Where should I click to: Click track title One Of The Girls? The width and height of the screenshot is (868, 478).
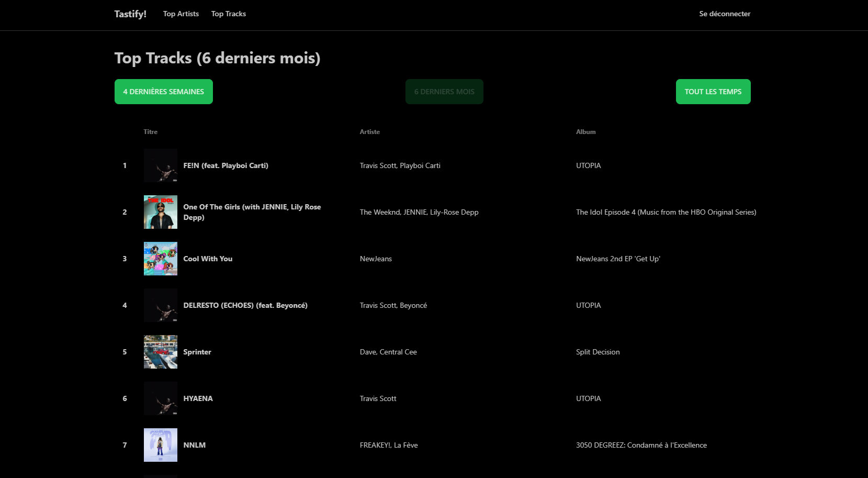point(252,212)
